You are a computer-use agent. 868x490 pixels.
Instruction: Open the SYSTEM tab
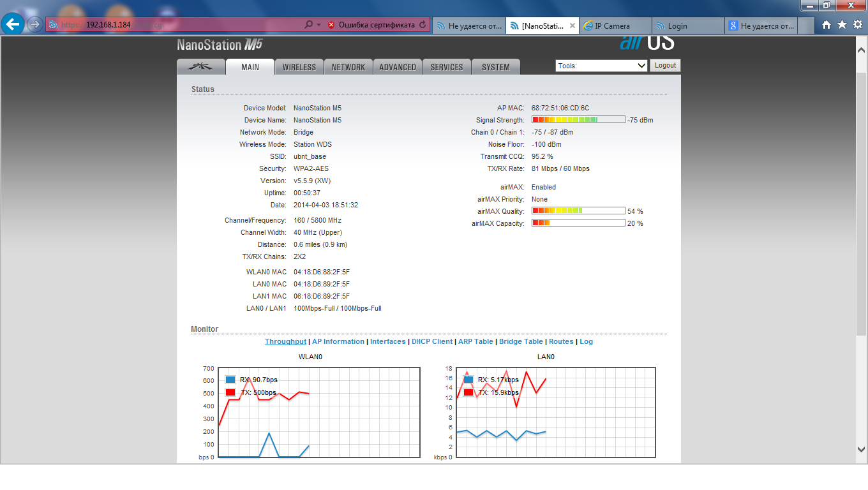pyautogui.click(x=496, y=67)
